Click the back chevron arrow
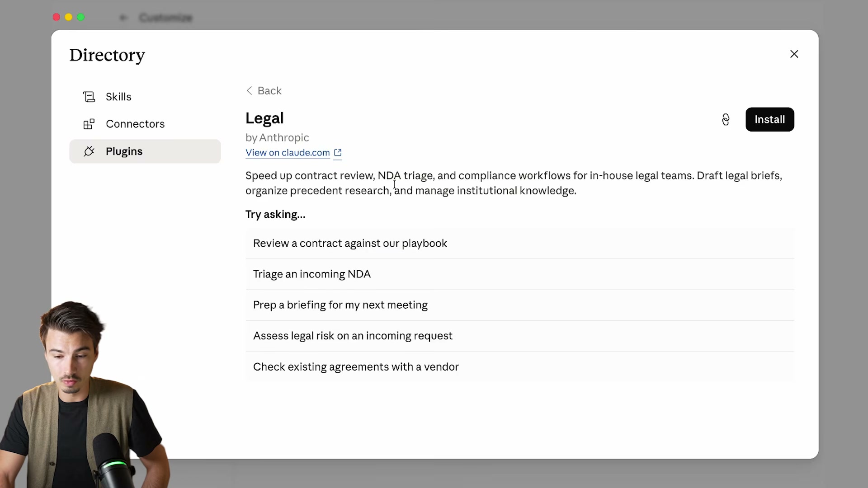868x488 pixels. pyautogui.click(x=249, y=91)
